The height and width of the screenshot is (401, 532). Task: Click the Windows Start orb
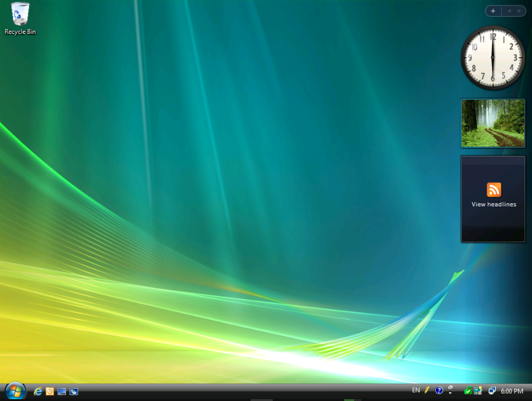click(x=15, y=391)
